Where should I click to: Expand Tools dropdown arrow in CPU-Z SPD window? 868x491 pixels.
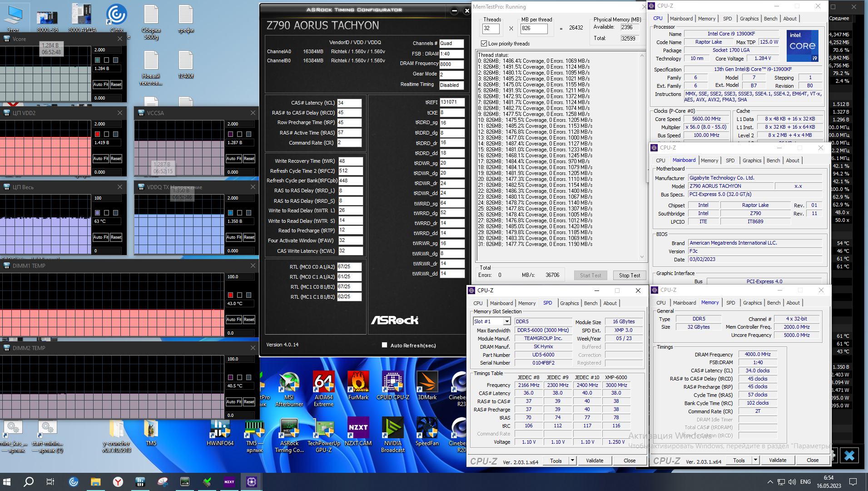(572, 461)
